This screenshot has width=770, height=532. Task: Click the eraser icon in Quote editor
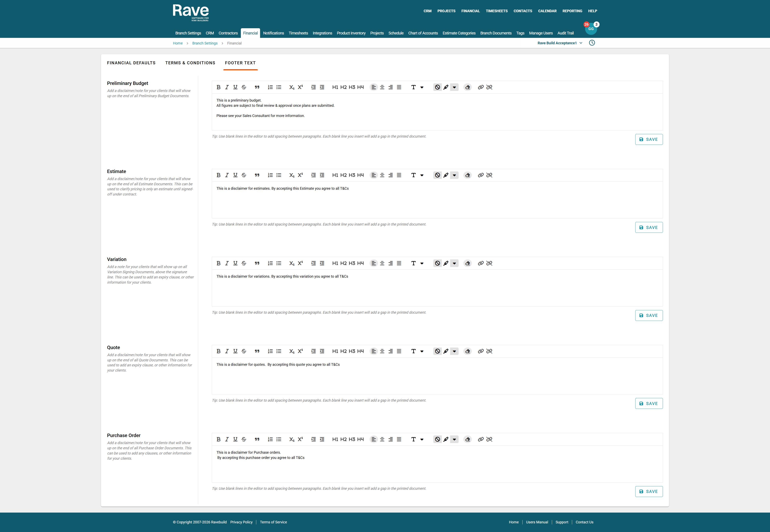coord(467,351)
